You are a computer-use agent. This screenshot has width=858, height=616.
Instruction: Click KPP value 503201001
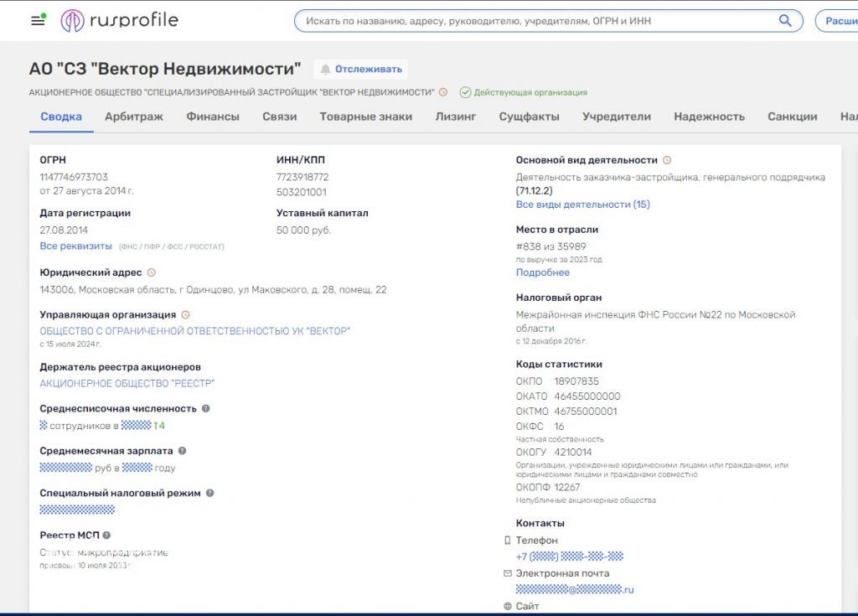(302, 192)
